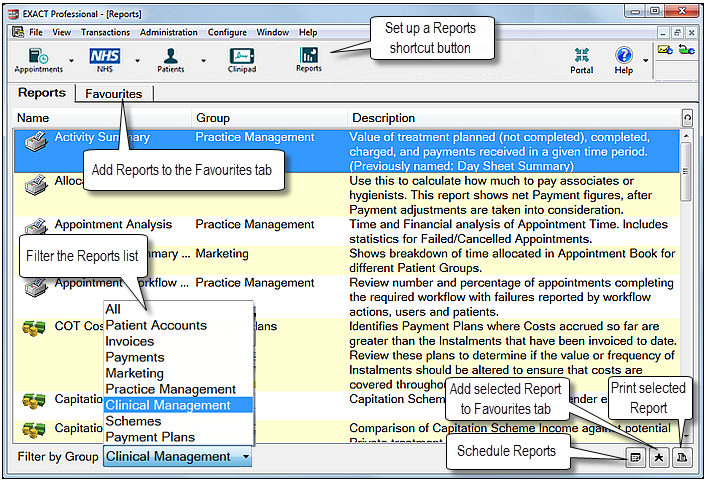Image resolution: width=706 pixels, height=481 pixels.
Task: Open the View menu
Action: [x=61, y=32]
